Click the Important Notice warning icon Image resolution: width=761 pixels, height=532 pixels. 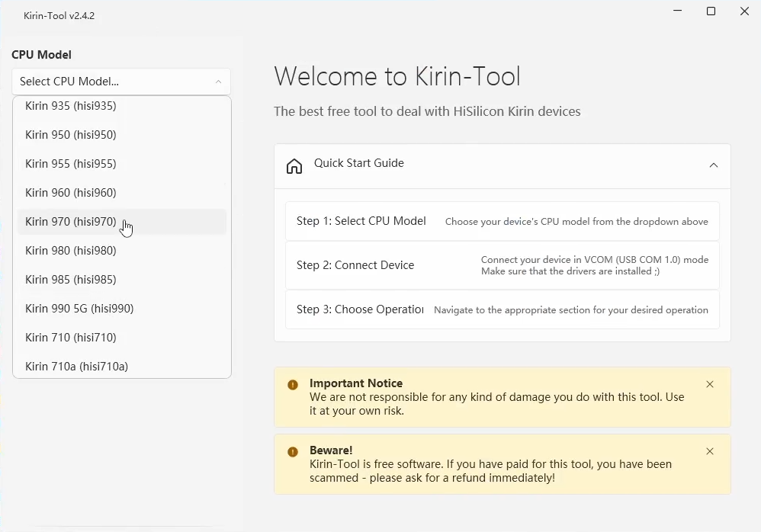[293, 385]
